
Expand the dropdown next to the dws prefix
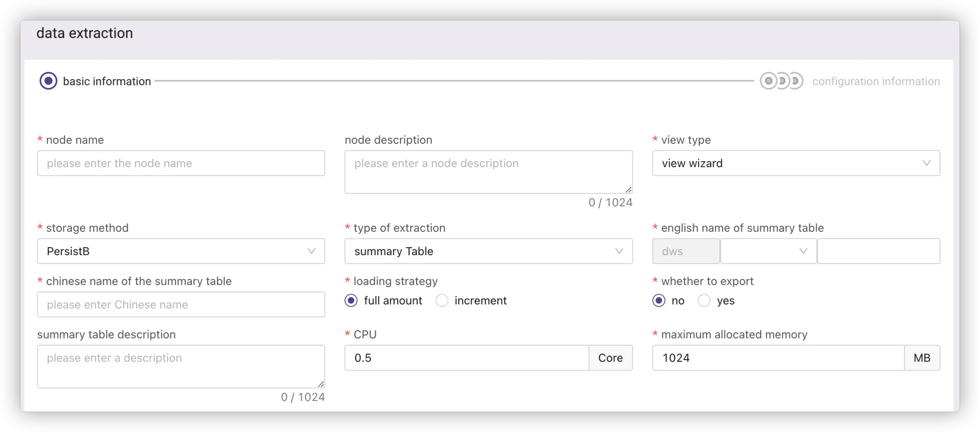pyautogui.click(x=768, y=251)
